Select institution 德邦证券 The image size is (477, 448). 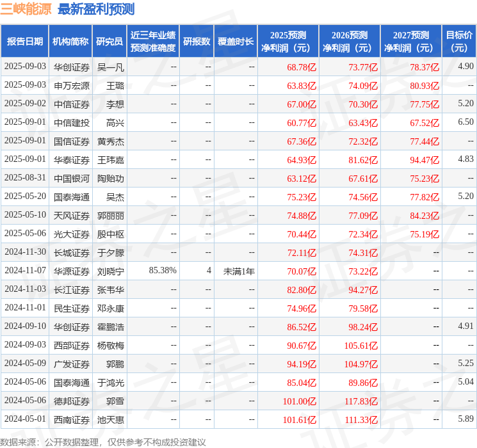coord(72,401)
